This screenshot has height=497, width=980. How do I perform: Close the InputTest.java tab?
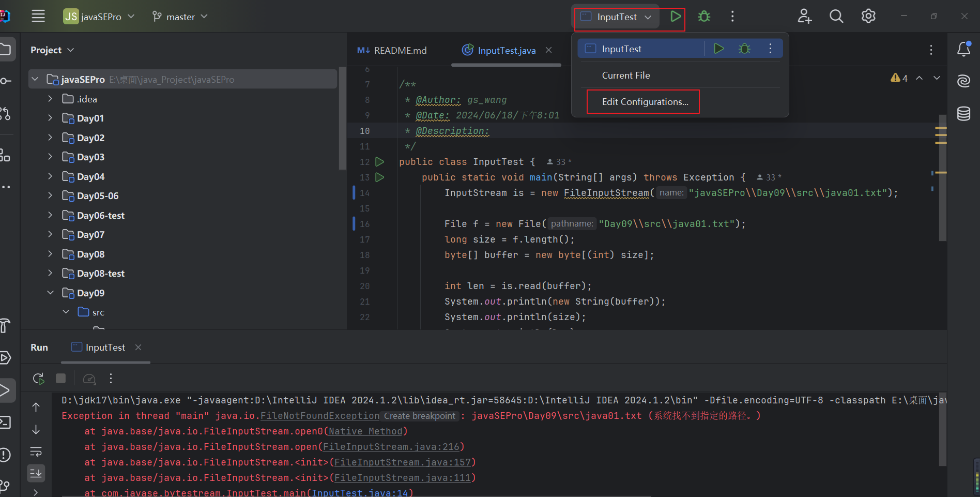point(549,50)
